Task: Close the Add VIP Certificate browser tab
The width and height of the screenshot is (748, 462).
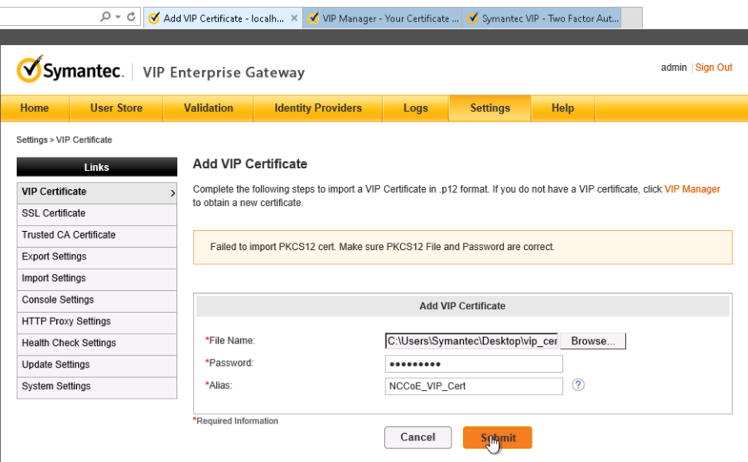Action: point(294,18)
